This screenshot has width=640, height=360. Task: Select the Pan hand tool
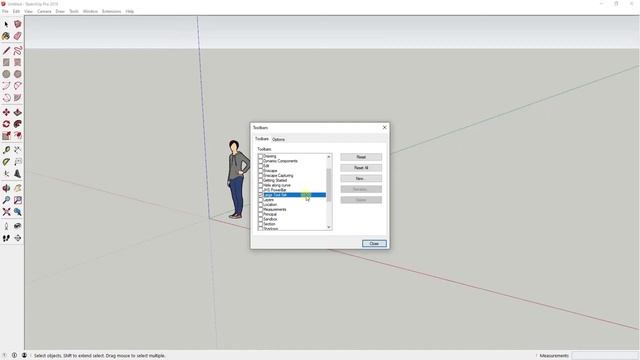coord(18,189)
